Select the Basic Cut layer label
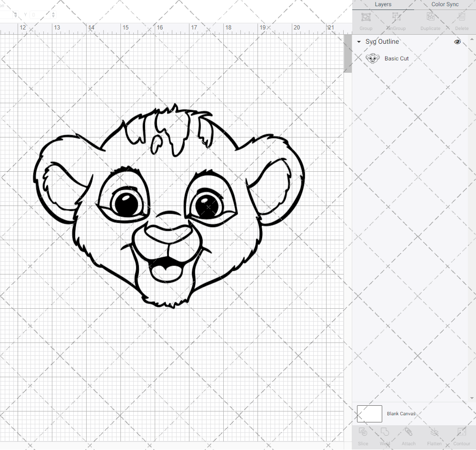 397,59
